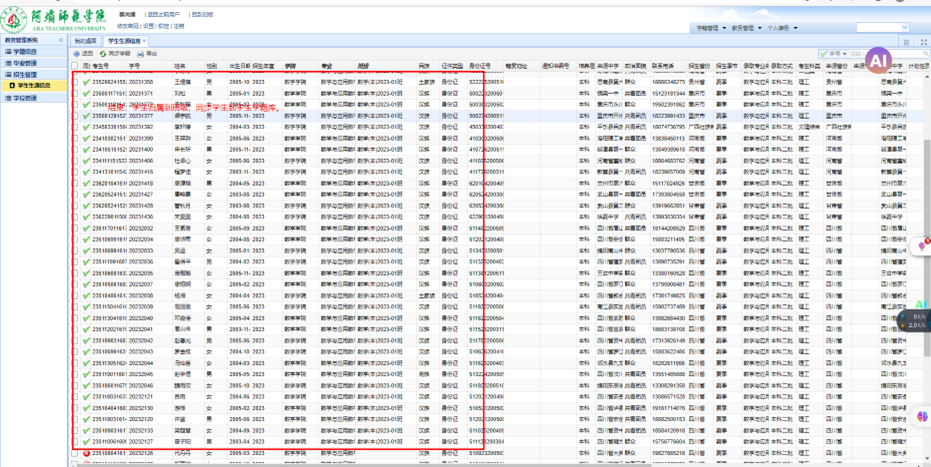931x467 pixels.
Task: Check the row checkbox for student 20232032
Action: 75,228
